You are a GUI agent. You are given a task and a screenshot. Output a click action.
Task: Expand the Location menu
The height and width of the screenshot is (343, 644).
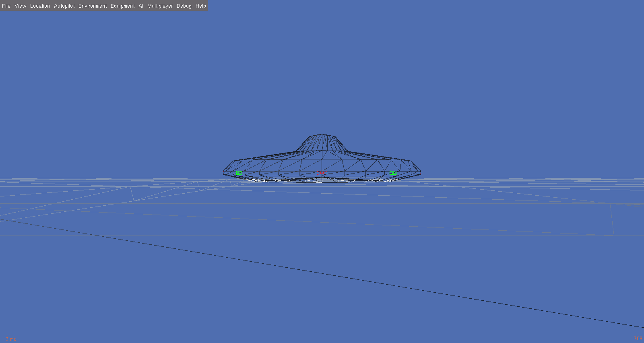coord(40,6)
